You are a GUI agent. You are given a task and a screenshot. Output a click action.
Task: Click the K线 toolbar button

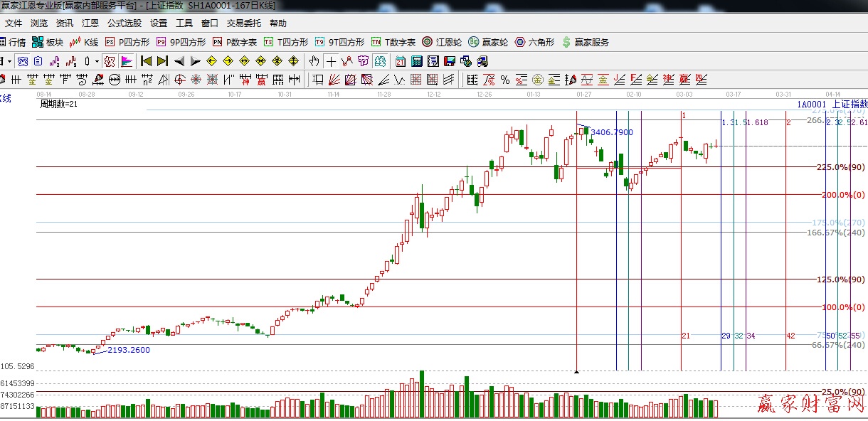click(85, 42)
